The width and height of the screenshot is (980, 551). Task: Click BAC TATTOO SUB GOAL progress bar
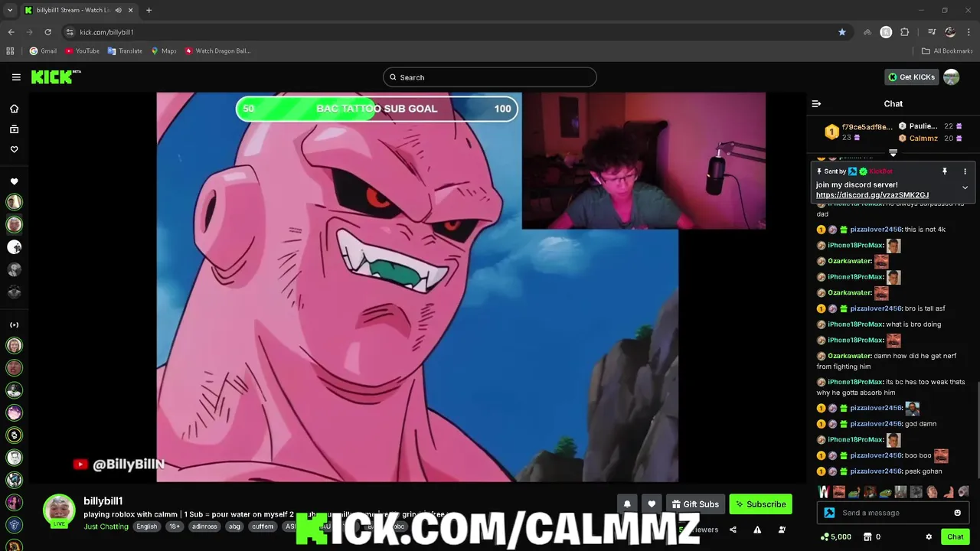click(377, 109)
